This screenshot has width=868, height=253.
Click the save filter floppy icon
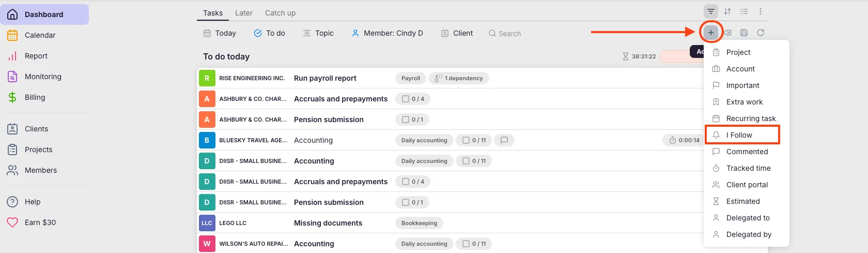744,33
